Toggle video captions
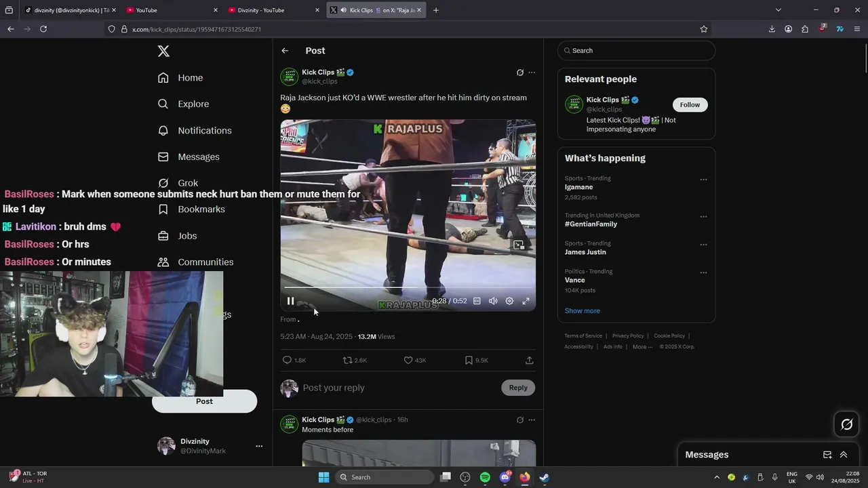 pyautogui.click(x=477, y=301)
